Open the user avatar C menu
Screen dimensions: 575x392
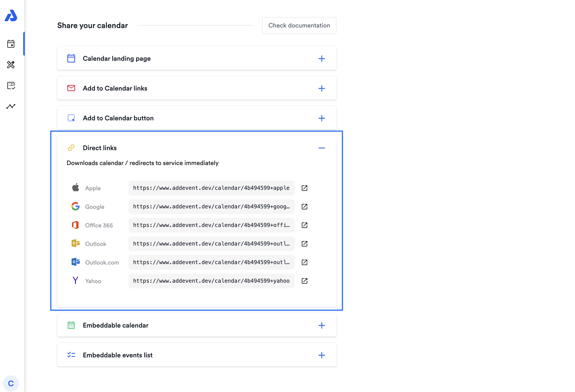point(11,383)
